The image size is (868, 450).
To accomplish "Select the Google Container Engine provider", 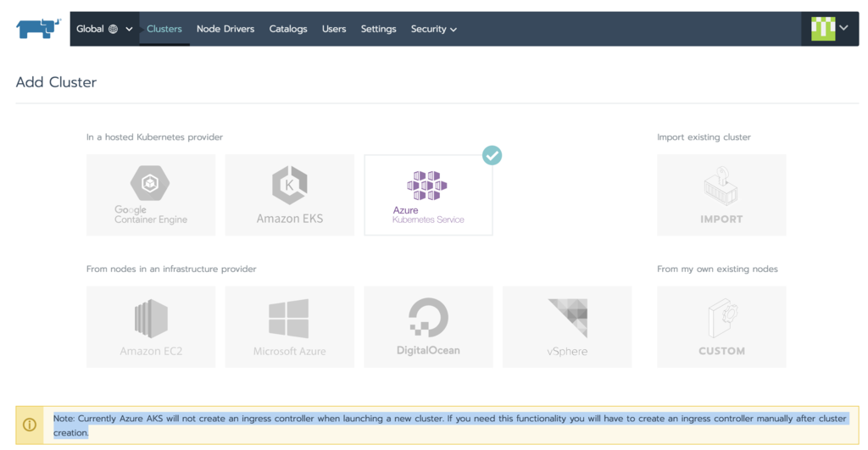I will (x=151, y=195).
